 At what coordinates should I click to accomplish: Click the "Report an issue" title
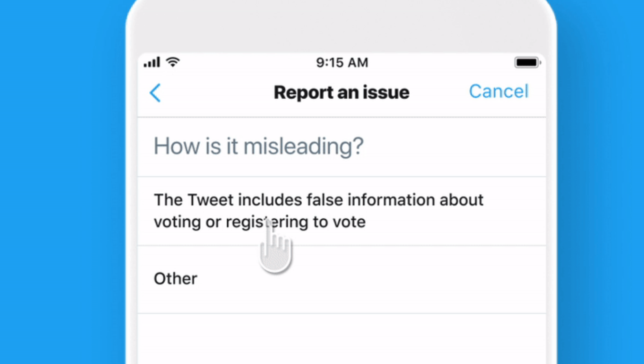(x=341, y=92)
